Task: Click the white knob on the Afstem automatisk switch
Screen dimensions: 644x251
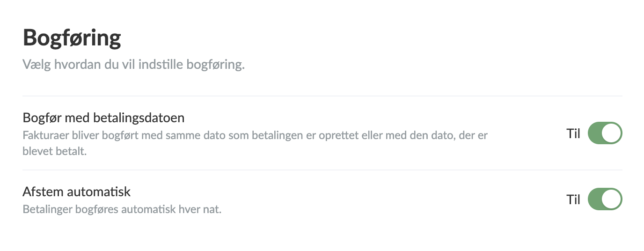Action: click(x=612, y=199)
